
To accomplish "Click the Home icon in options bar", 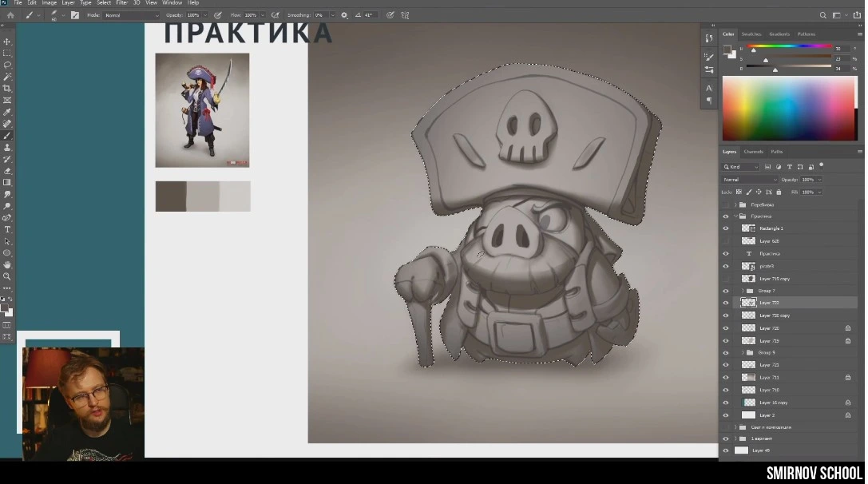I will click(x=10, y=15).
